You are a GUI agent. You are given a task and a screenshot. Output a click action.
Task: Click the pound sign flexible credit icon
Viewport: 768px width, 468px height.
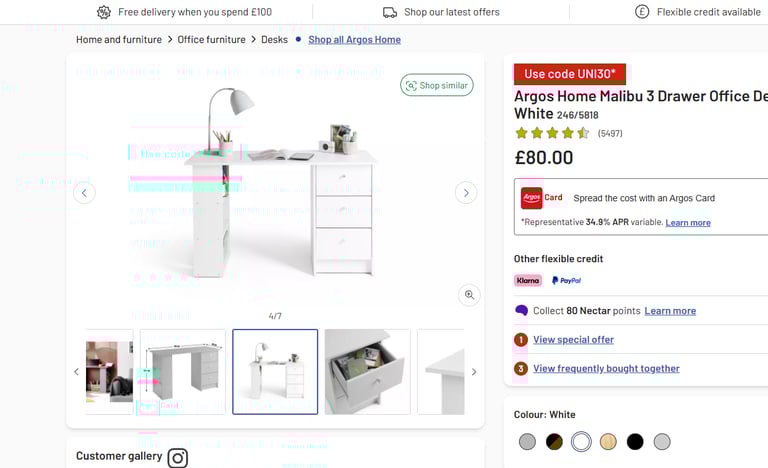coord(642,12)
